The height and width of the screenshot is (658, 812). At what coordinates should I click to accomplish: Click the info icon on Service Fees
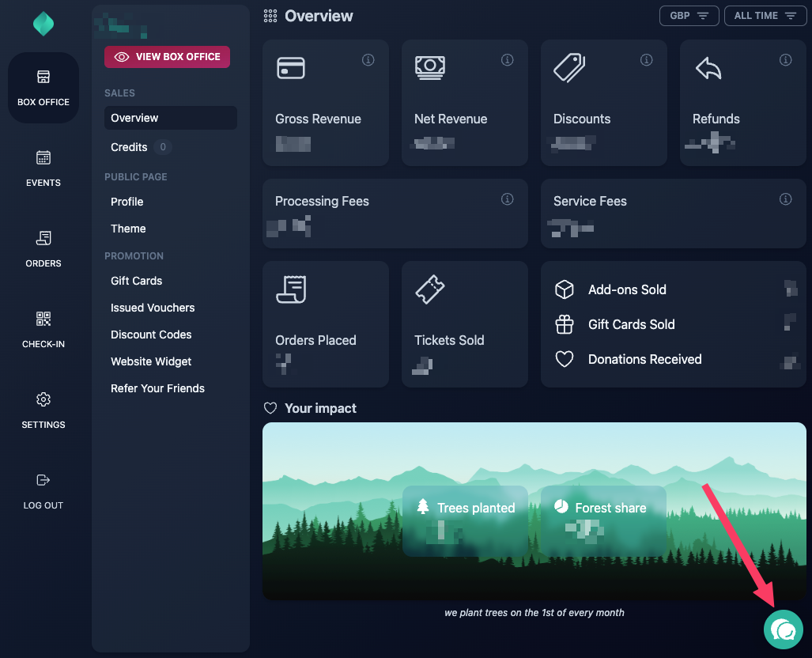pos(786,199)
